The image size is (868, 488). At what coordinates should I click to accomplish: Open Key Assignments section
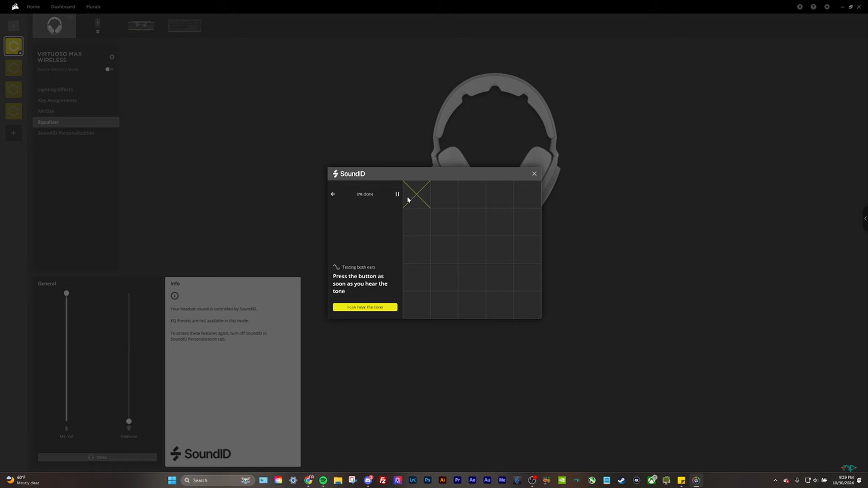point(57,100)
